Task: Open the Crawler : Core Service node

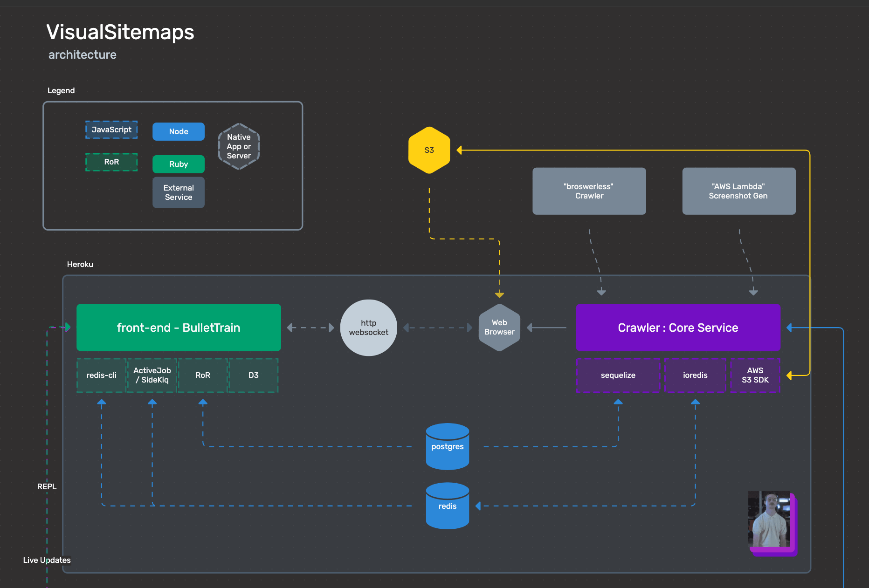Action: pos(678,328)
